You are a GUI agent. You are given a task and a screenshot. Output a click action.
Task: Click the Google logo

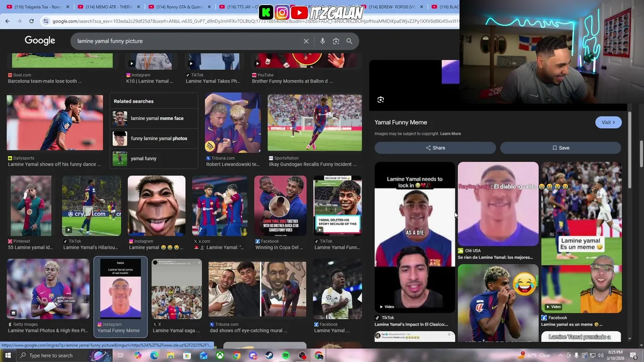pos(40,41)
